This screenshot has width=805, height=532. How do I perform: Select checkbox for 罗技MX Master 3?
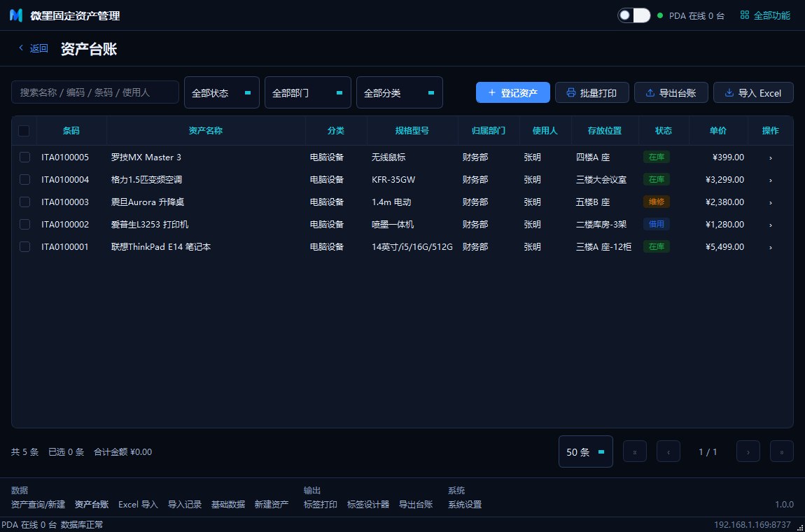coord(24,157)
